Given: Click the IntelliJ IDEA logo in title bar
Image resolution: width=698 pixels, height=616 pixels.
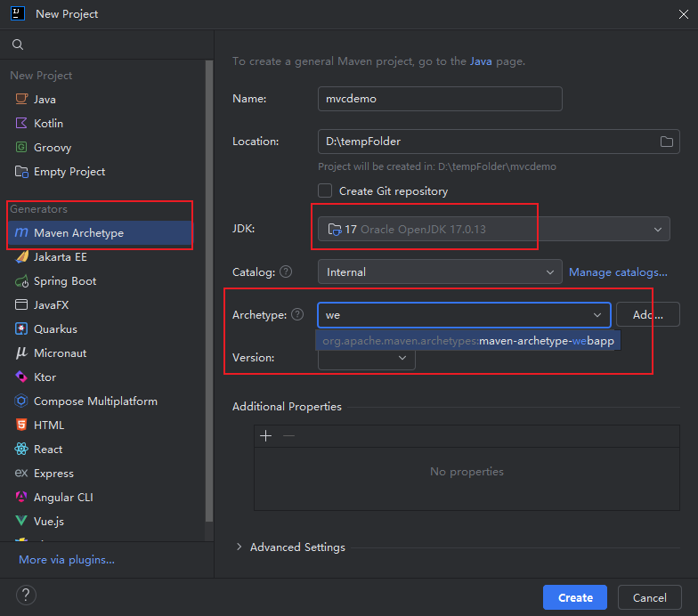Looking at the screenshot, I should (x=18, y=13).
